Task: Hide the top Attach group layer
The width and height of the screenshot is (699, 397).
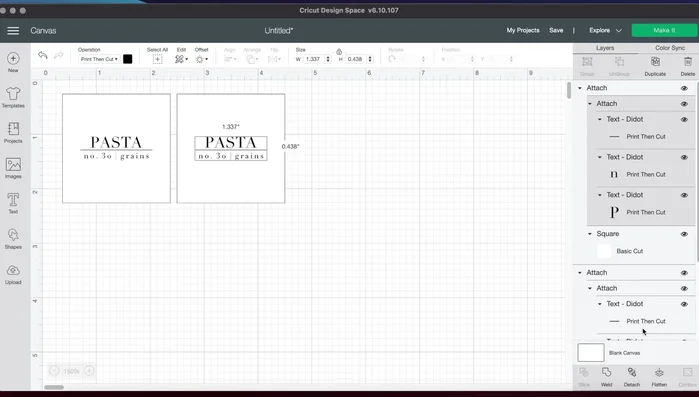Action: 684,88
